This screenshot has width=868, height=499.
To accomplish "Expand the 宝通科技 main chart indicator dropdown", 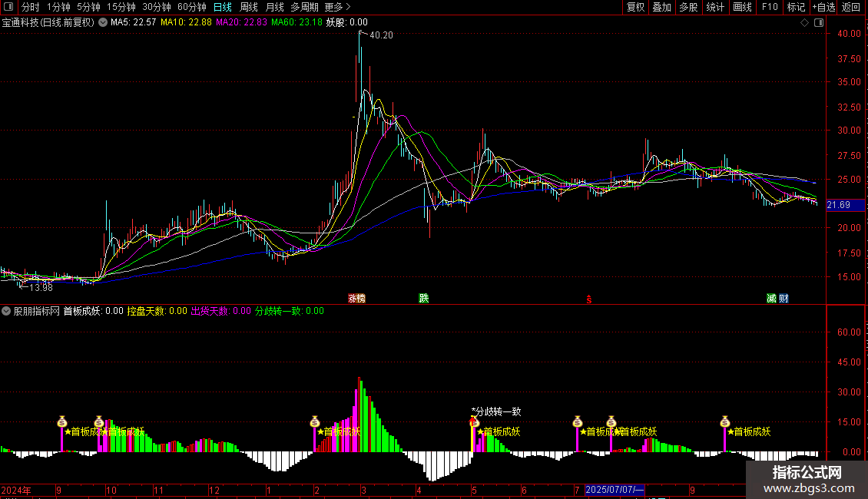I will (x=103, y=23).
